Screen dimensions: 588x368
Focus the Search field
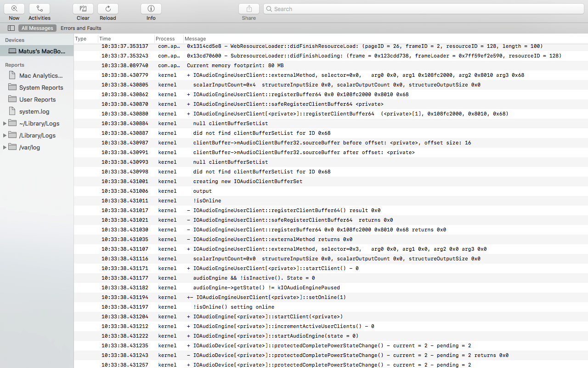pyautogui.click(x=424, y=9)
